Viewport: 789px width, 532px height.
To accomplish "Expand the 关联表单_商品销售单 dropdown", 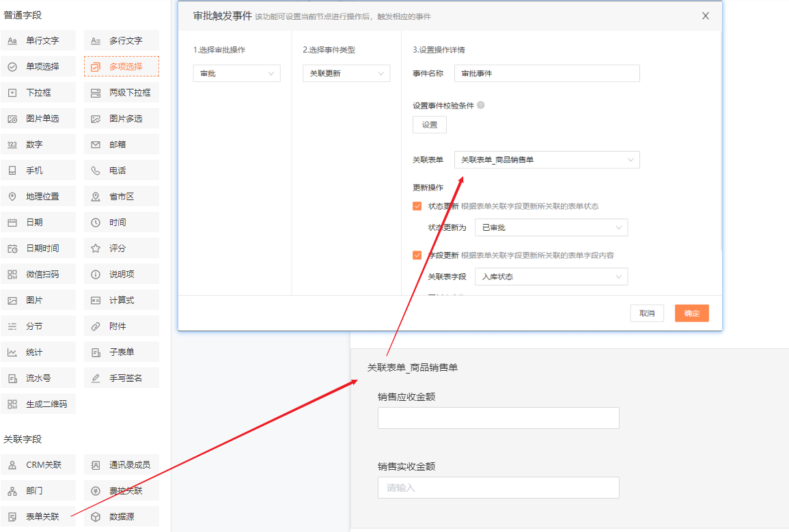I will click(x=547, y=160).
